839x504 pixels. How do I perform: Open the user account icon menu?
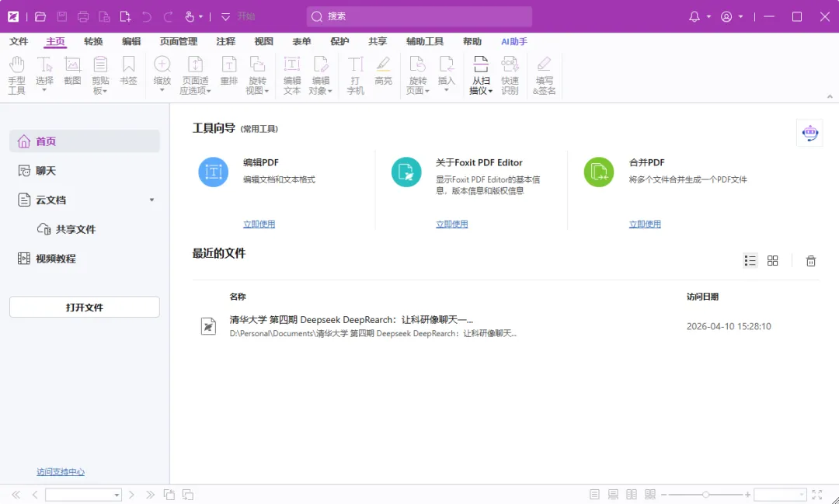click(x=726, y=16)
